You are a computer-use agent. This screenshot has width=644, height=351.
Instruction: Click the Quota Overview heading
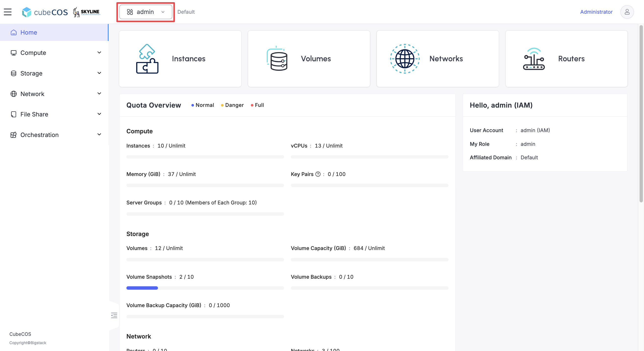pyautogui.click(x=154, y=105)
